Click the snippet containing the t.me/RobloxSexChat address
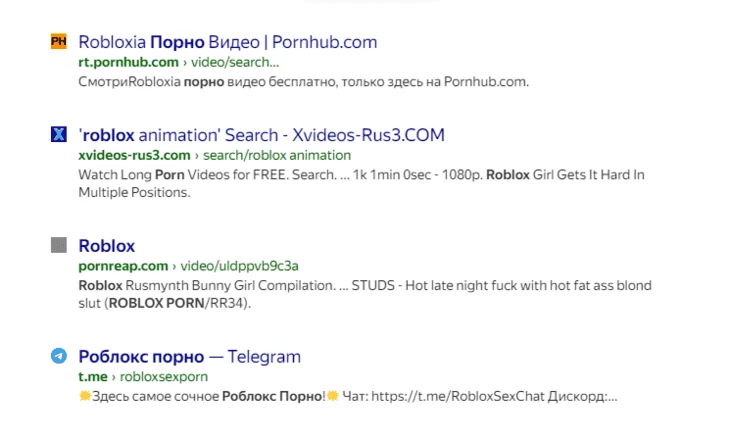This screenshot has width=730, height=439. (x=347, y=396)
